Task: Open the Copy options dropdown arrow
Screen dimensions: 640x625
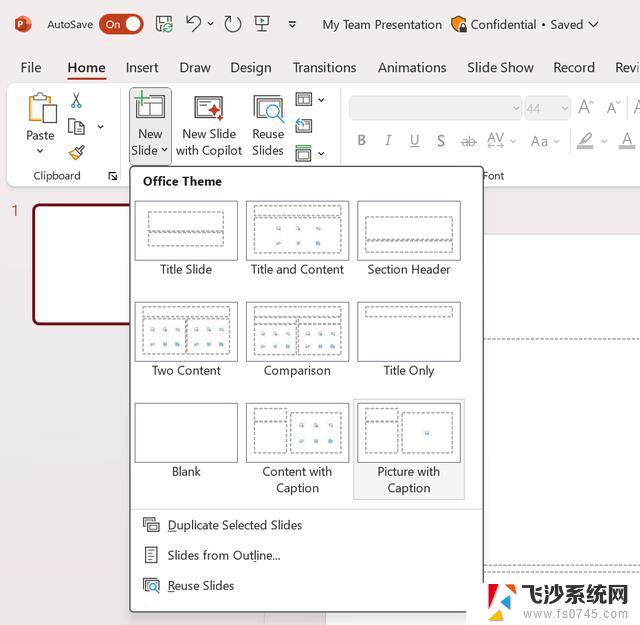Action: point(100,127)
